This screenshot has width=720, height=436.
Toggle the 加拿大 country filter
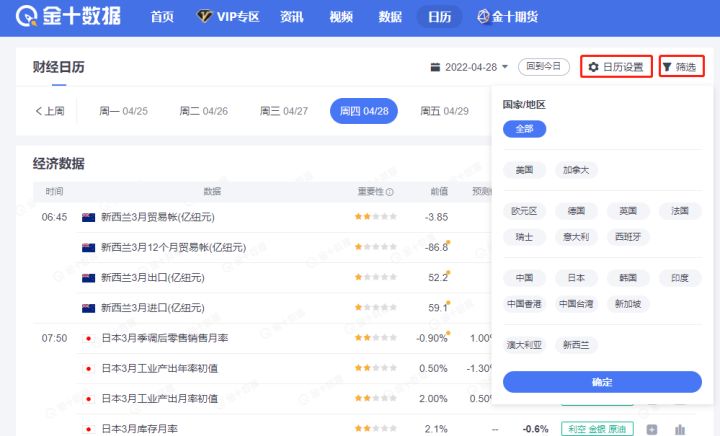click(576, 170)
